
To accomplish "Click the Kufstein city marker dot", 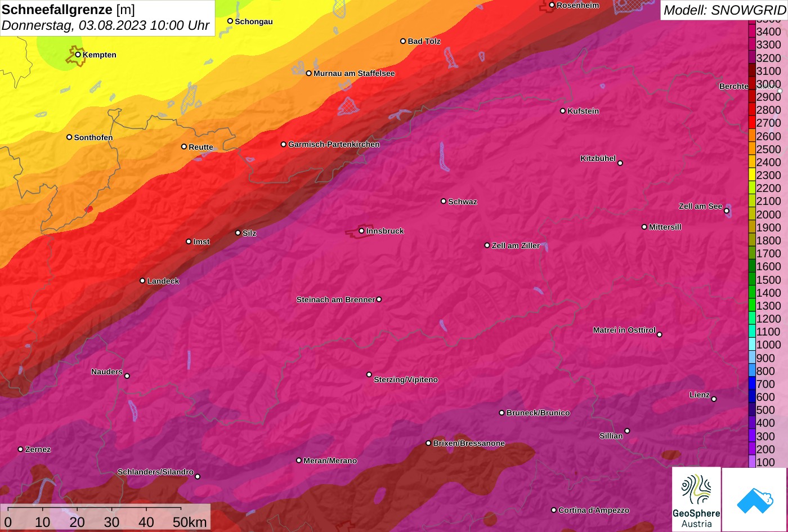I will point(563,111).
